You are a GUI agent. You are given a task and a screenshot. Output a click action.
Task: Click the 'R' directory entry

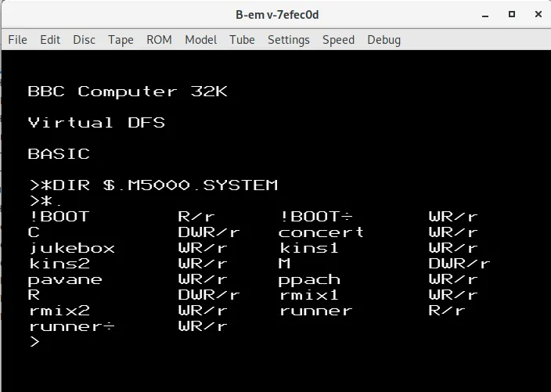tap(34, 295)
